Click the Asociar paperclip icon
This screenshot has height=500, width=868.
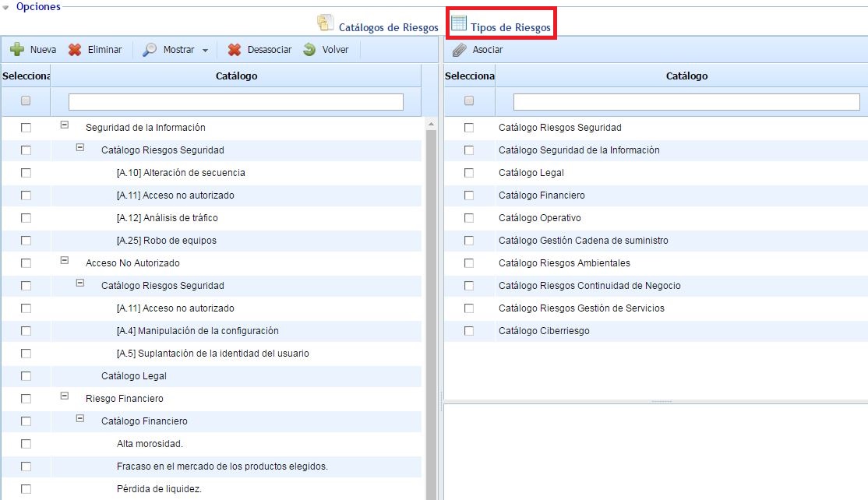click(x=460, y=50)
